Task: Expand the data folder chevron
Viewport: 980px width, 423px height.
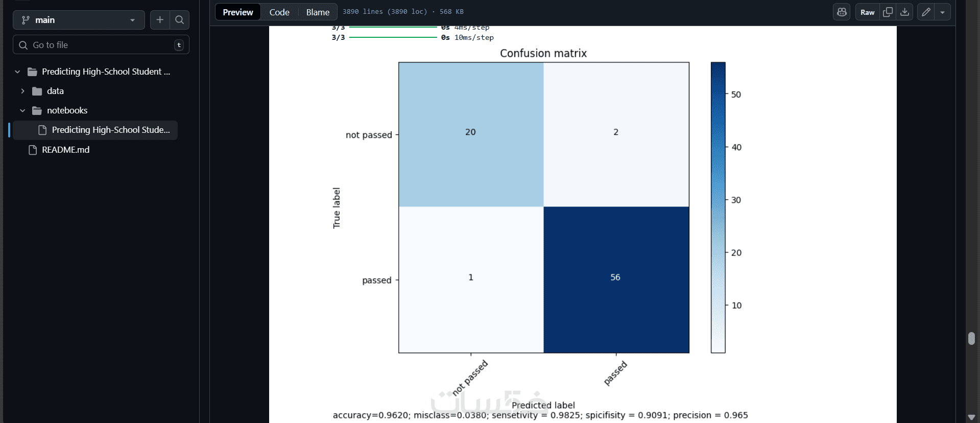Action: [22, 91]
